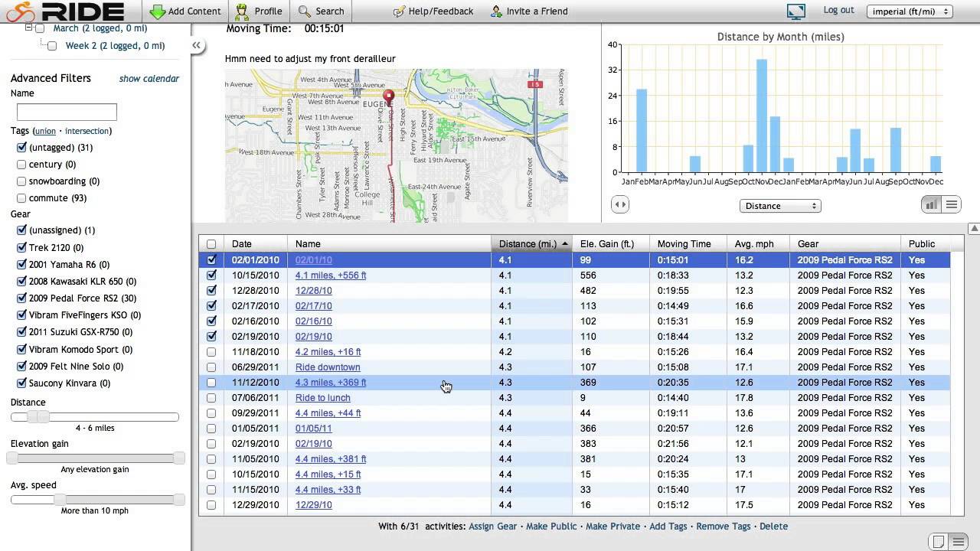980x551 pixels.
Task: Switch to list view icon beside the chart
Action: coord(951,204)
